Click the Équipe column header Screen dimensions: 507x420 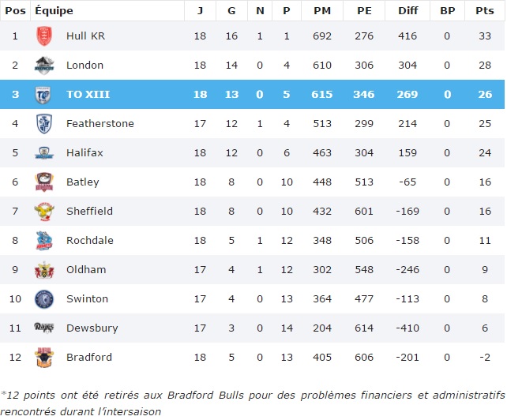[54, 10]
